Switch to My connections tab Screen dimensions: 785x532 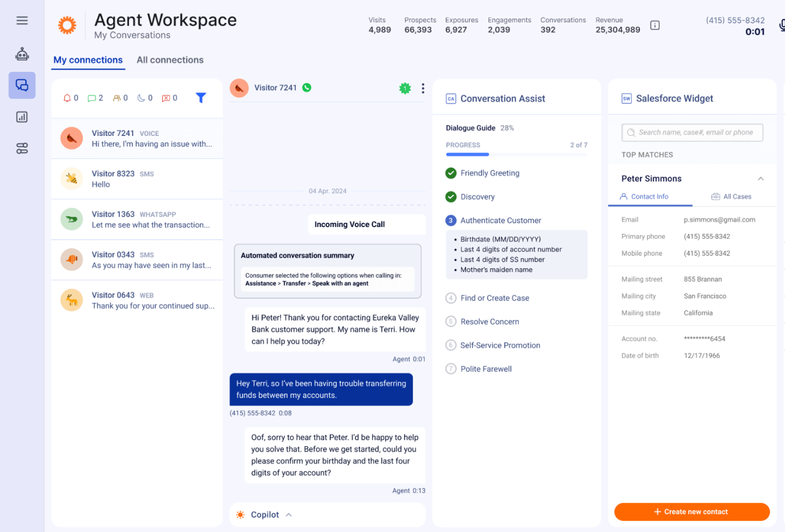click(x=88, y=60)
